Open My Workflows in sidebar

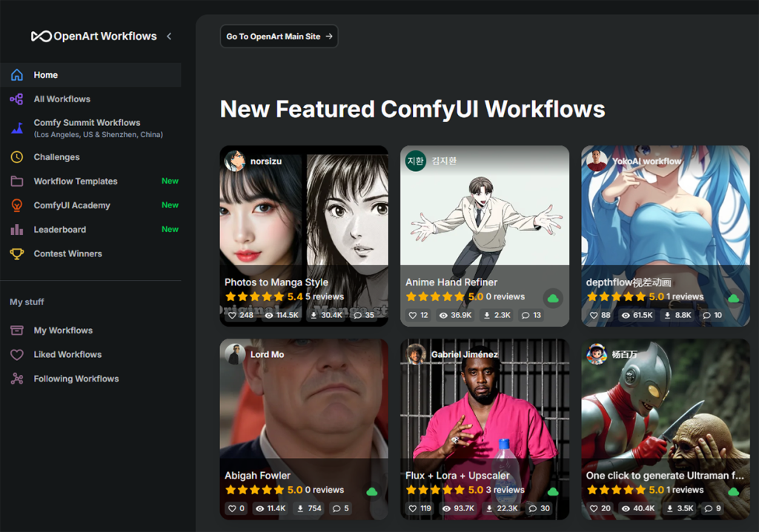pos(63,330)
